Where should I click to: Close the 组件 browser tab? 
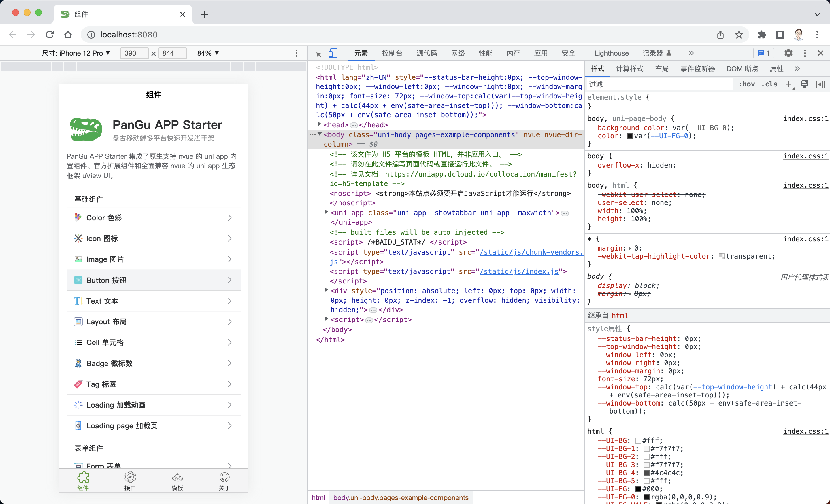(x=183, y=14)
